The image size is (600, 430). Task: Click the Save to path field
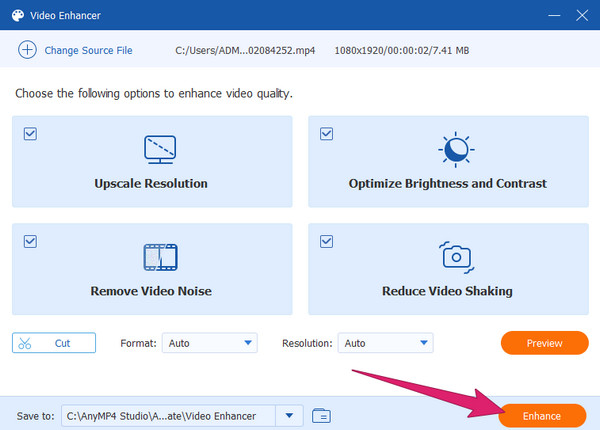pos(168,415)
